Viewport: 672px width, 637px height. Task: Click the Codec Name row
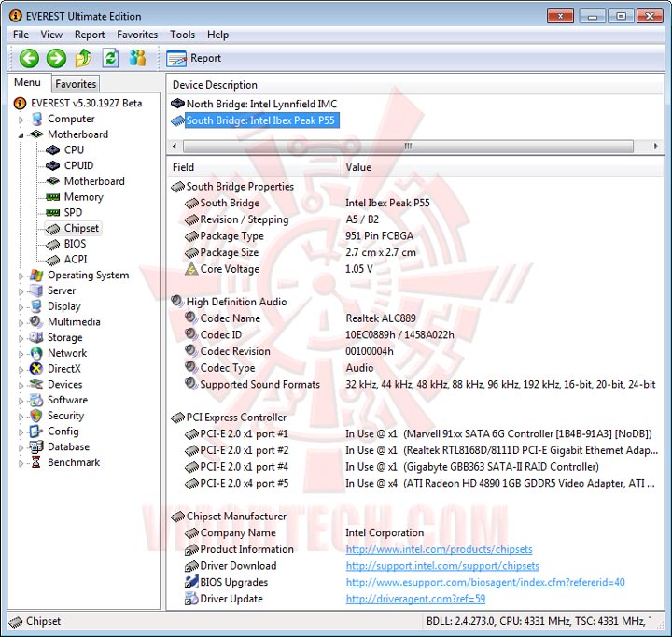414,318
